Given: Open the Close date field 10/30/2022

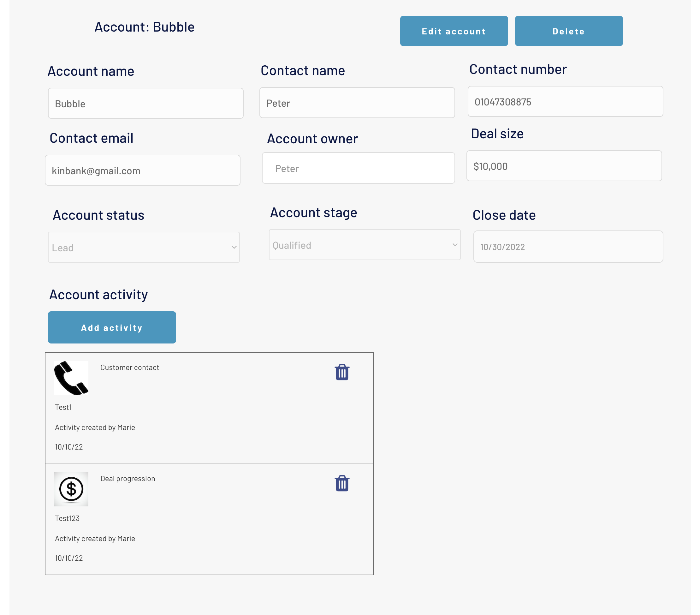Looking at the screenshot, I should point(568,247).
